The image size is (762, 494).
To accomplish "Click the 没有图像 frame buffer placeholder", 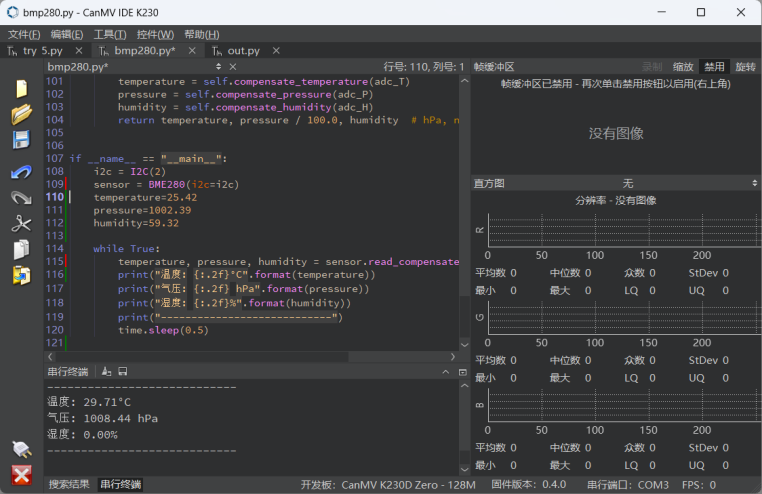I will coord(616,134).
